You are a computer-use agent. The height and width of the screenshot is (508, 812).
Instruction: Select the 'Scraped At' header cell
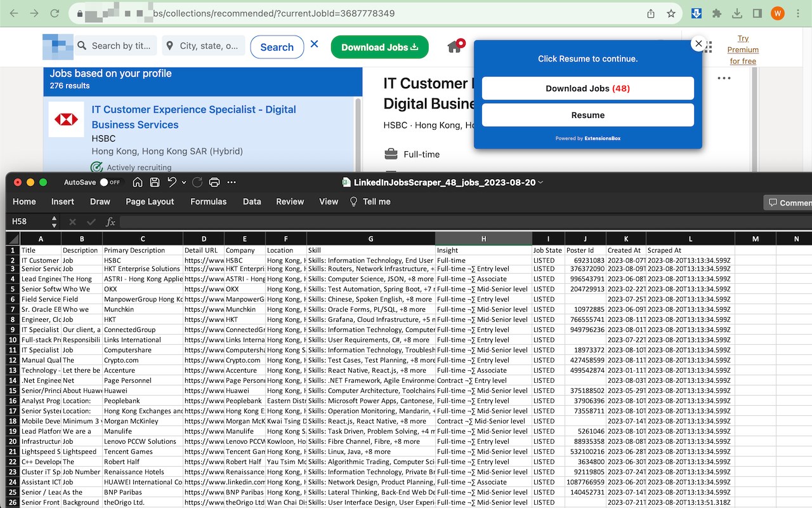(690, 250)
